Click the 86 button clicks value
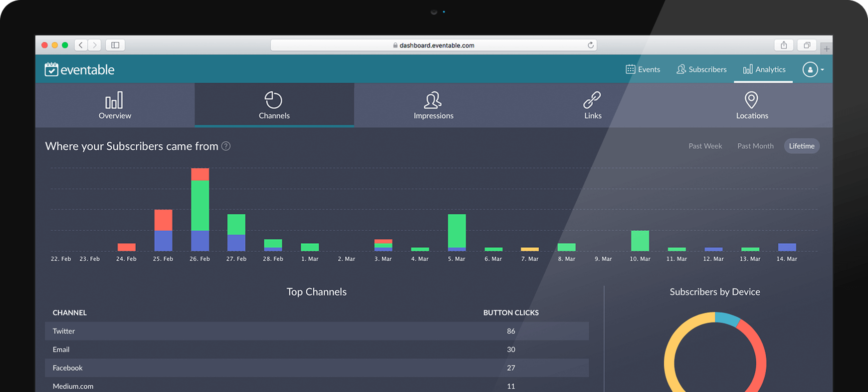This screenshot has width=868, height=392. click(511, 331)
